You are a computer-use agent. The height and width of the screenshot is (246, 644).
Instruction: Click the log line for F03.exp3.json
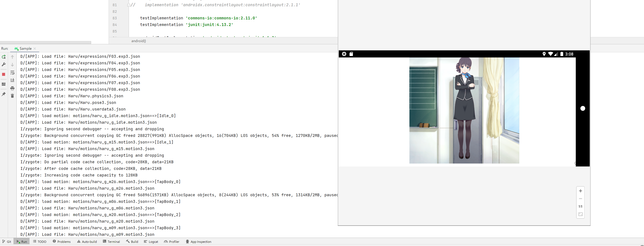(x=80, y=56)
